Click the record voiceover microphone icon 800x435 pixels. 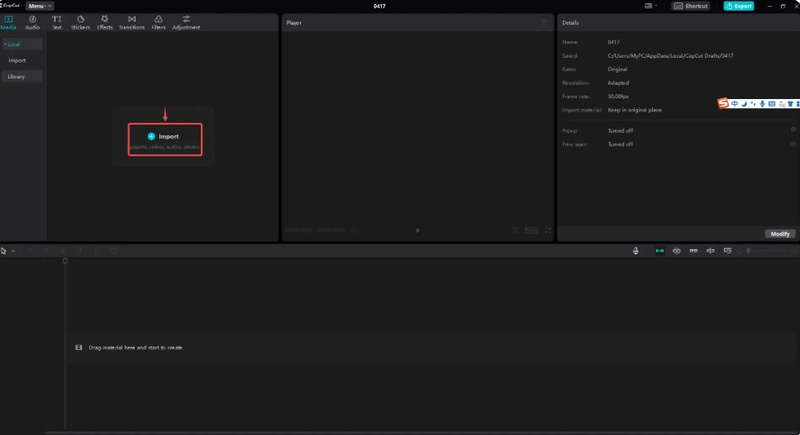tap(636, 250)
